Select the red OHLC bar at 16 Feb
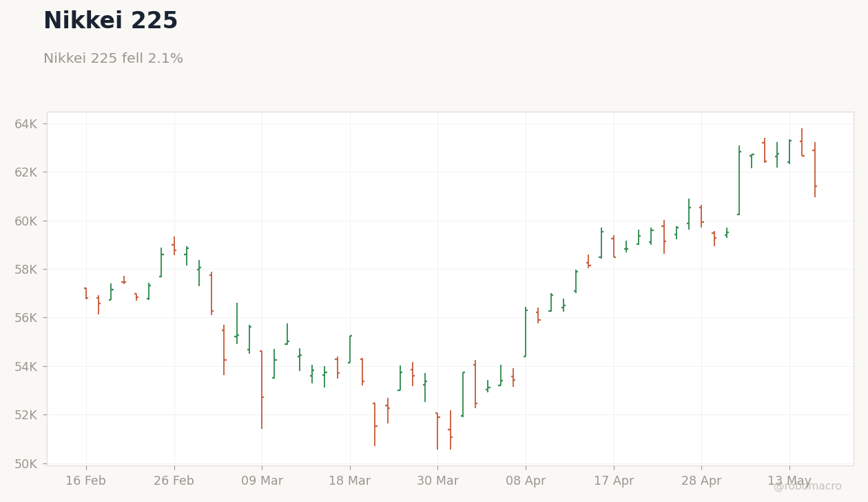The height and width of the screenshot is (502, 868). pos(86,293)
